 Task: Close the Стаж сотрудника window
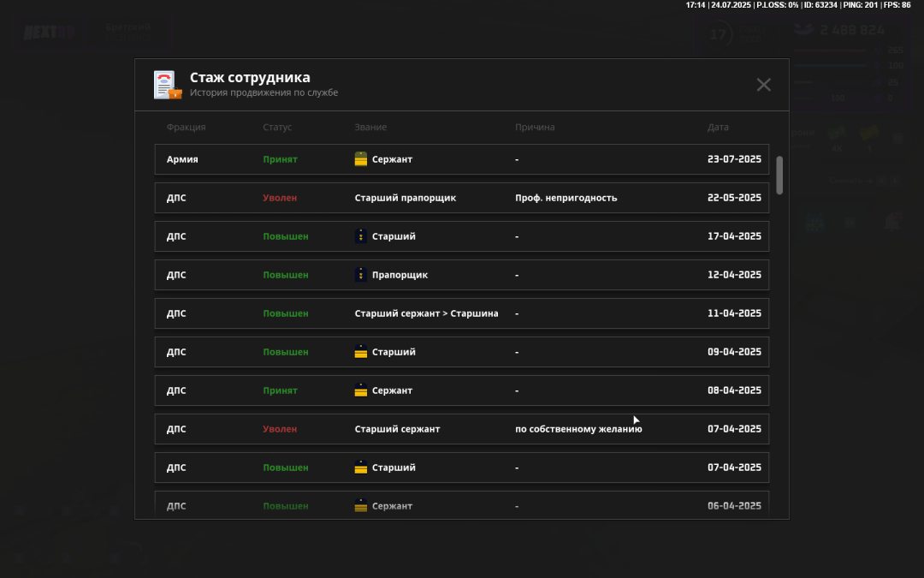tap(763, 85)
